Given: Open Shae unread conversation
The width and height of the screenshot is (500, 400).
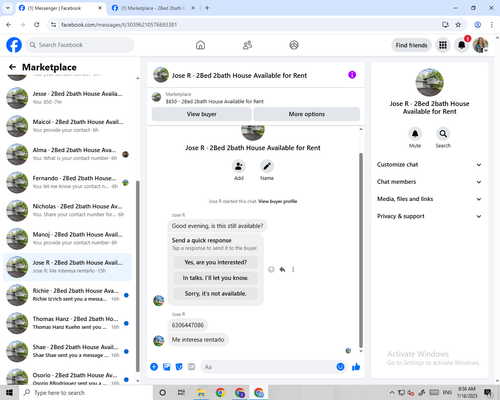Looking at the screenshot, I should (x=67, y=351).
